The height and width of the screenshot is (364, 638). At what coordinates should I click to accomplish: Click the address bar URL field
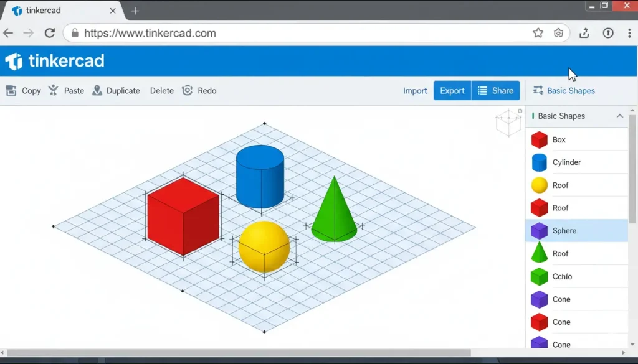click(x=299, y=33)
